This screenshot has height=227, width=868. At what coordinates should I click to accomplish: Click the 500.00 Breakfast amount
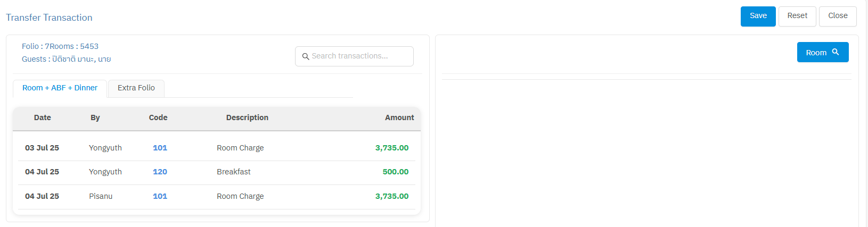pyautogui.click(x=395, y=172)
